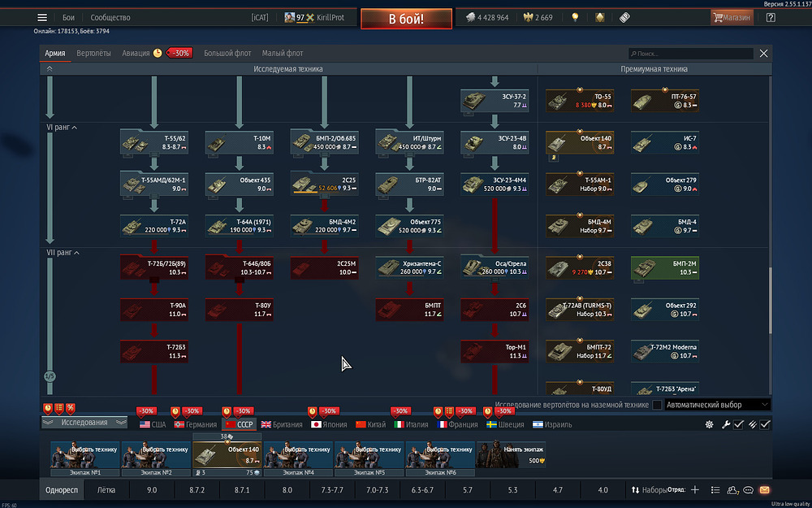Screen dimensions: 812x508
Task: Select the ЗСУ-23-4М4 vehicle card
Action: (x=495, y=185)
